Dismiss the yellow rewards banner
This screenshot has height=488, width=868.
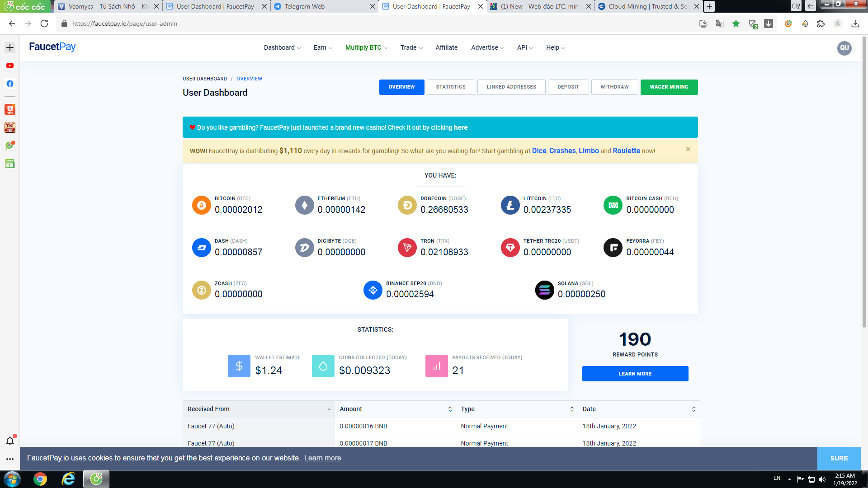(688, 149)
